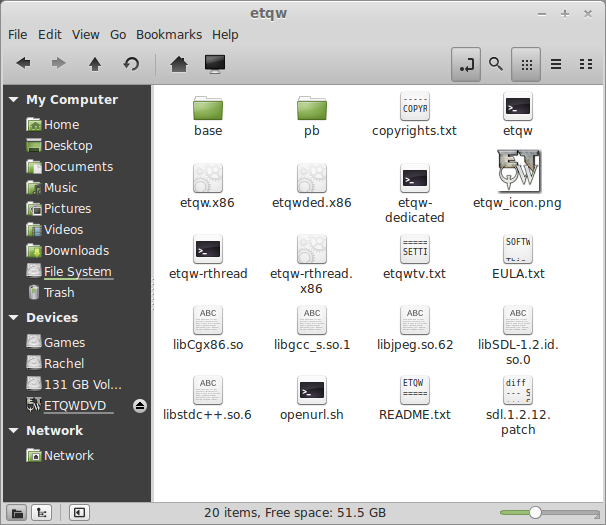Select the libjpeg.so.62 library
The image size is (606, 525).
[x=415, y=329]
